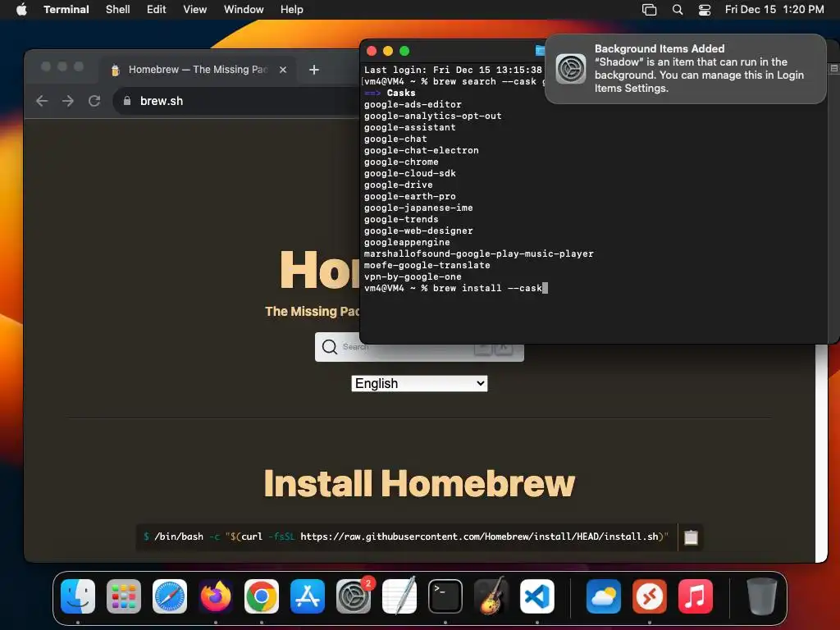Click google-ads-editor in Terminal output
Viewport: 840px width, 630px height.
(x=413, y=104)
